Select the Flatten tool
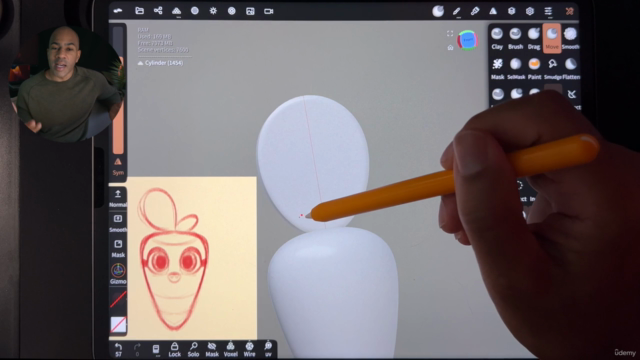The image size is (640, 360). [x=571, y=68]
